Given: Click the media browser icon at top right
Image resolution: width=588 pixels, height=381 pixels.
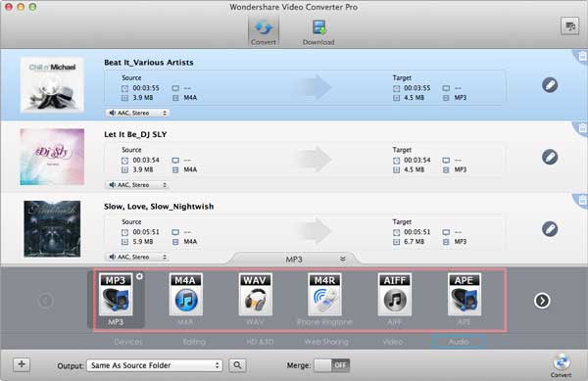Looking at the screenshot, I should click(569, 26).
